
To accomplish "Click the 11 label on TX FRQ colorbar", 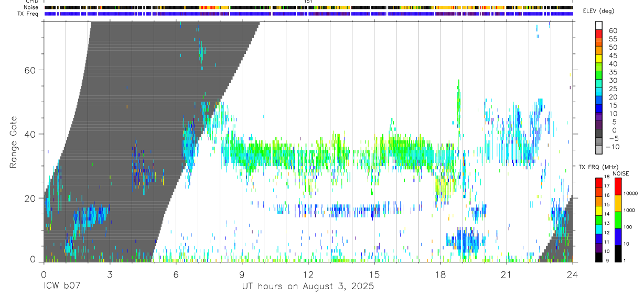I will pyautogui.click(x=607, y=243).
